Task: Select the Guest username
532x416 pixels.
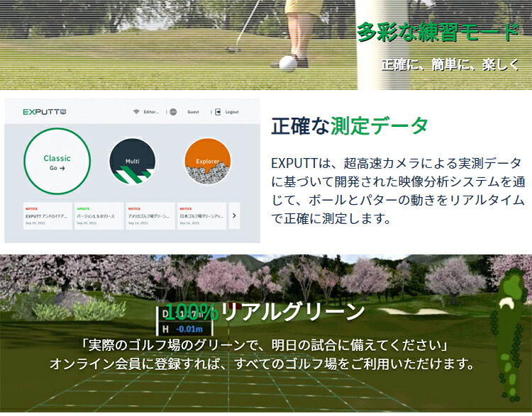Action: [193, 112]
